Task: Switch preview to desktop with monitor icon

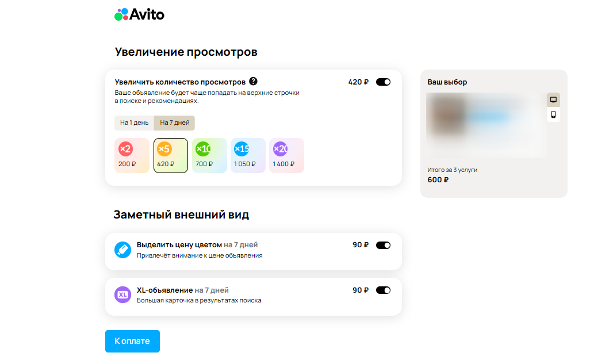Action: tap(553, 99)
